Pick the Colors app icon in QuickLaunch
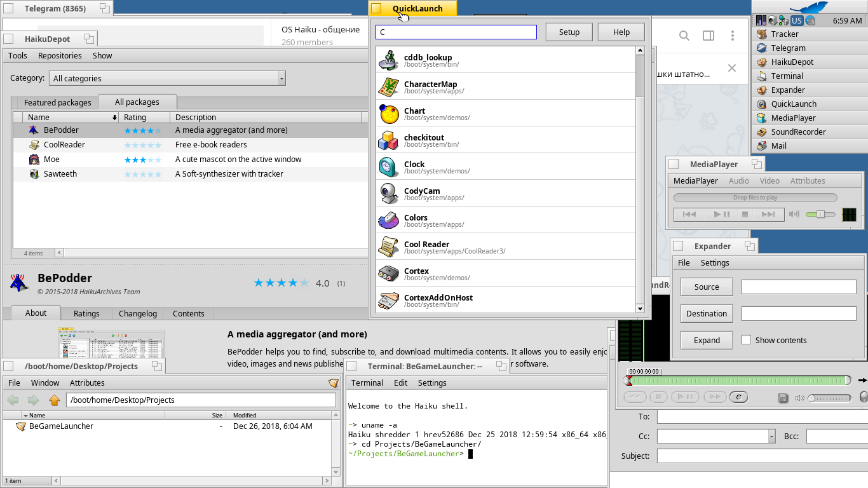This screenshot has height=488, width=868. coord(388,220)
